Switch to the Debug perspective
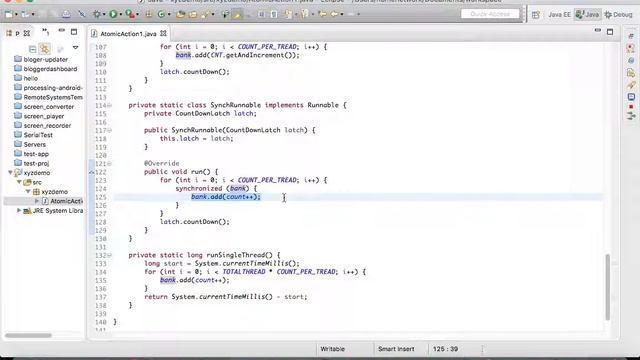 pyautogui.click(x=619, y=15)
